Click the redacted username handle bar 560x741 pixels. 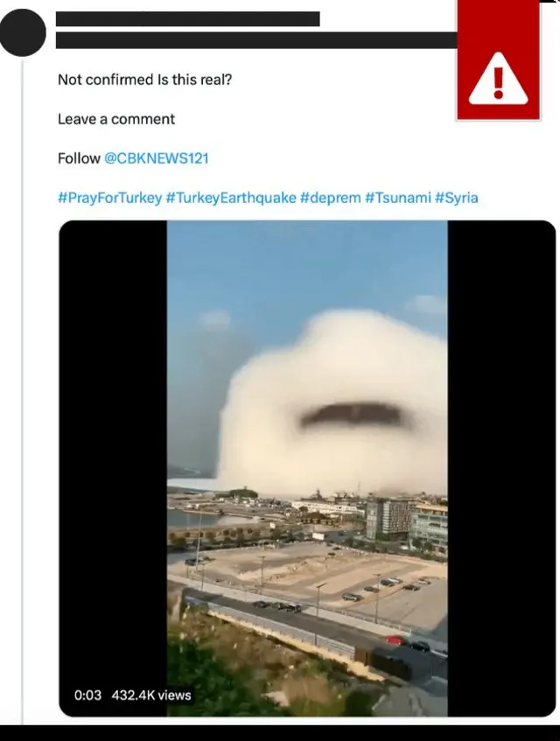point(255,40)
